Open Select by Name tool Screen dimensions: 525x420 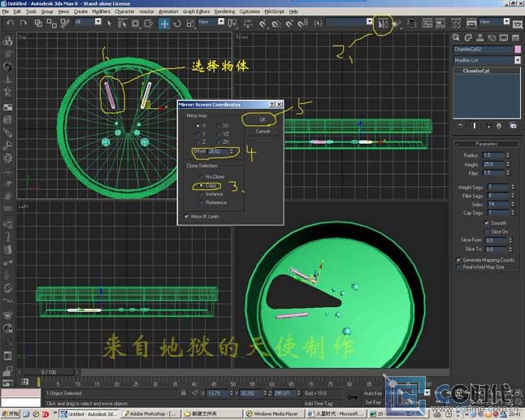click(122, 23)
